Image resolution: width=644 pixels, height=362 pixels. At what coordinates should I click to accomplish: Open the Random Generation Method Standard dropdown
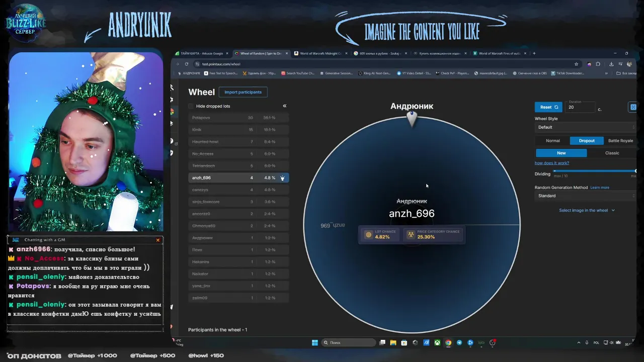coord(586,196)
